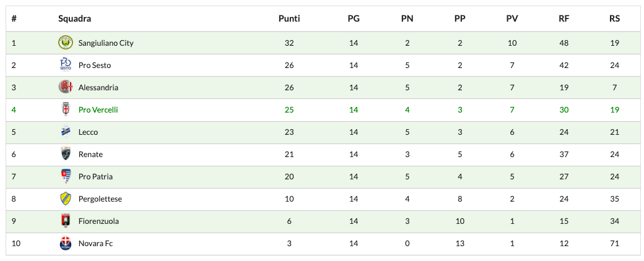
Task: Click the Pro Sesto team logo
Action: point(66,65)
